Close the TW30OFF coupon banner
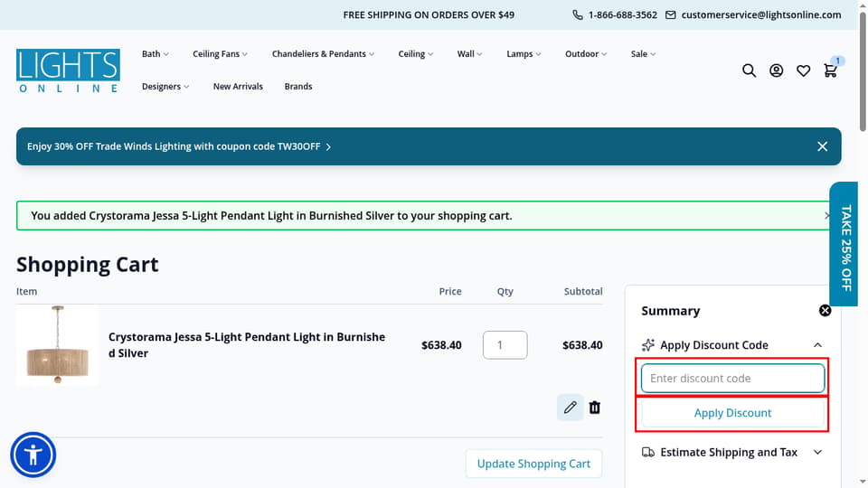 click(x=823, y=146)
